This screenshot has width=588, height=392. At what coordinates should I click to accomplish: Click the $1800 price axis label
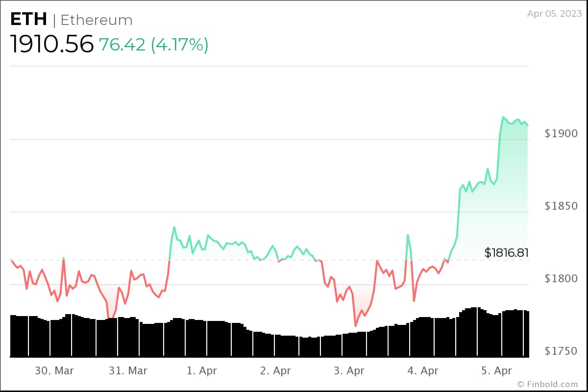pos(561,279)
